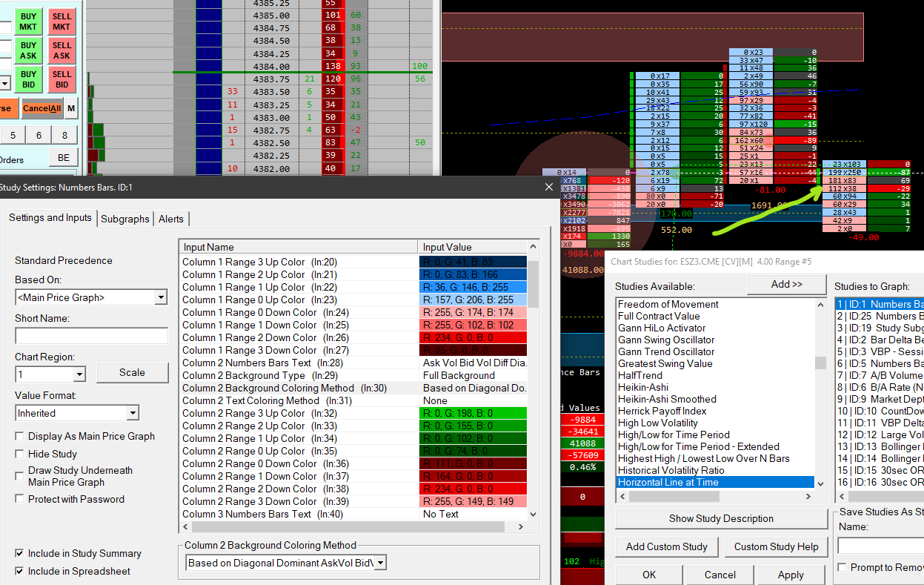Click the SELL BID order button
The image size is (924, 585).
62,79
